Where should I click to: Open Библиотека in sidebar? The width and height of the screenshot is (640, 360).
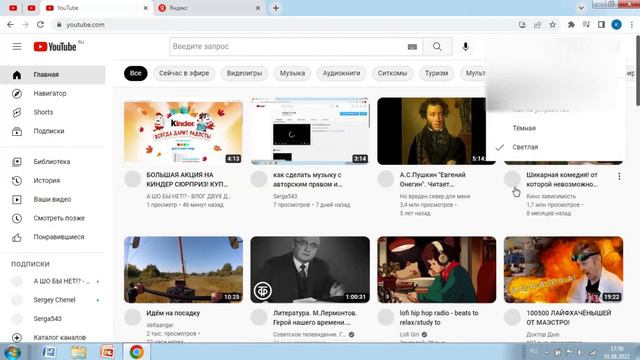pos(53,162)
